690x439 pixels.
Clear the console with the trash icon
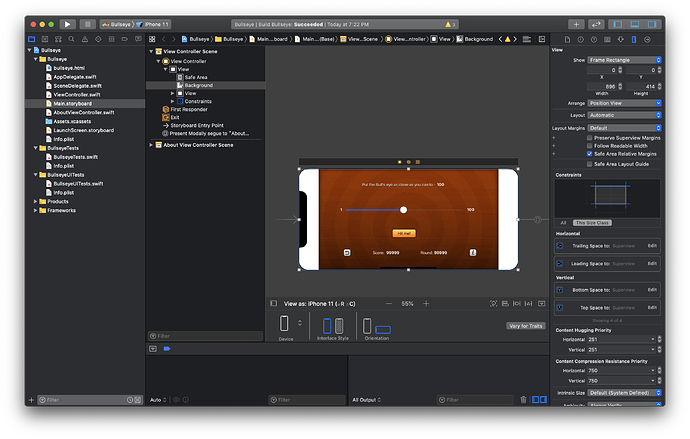[x=523, y=399]
